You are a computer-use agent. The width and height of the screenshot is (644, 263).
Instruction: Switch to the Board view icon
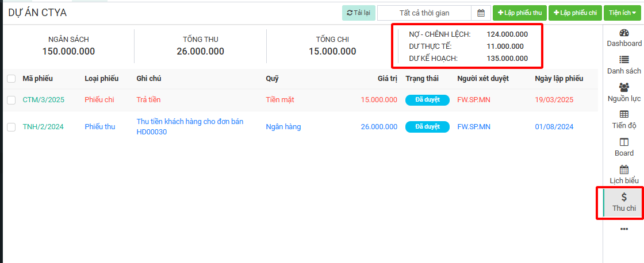click(624, 142)
